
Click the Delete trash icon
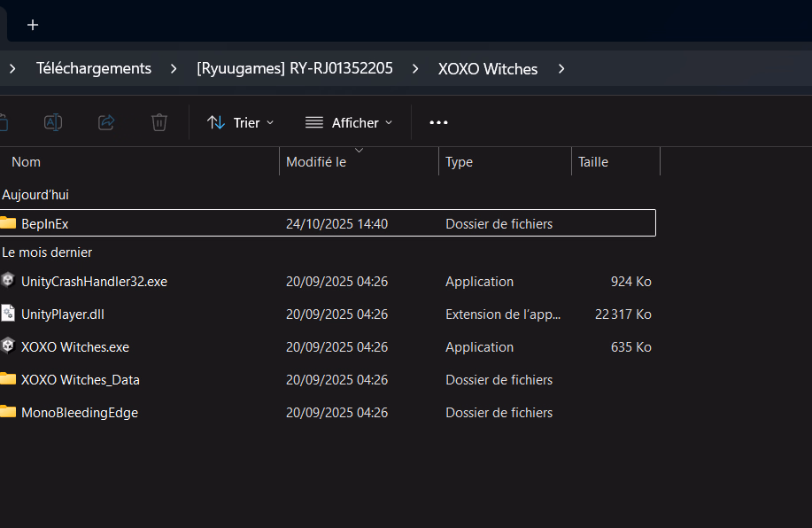click(x=159, y=122)
